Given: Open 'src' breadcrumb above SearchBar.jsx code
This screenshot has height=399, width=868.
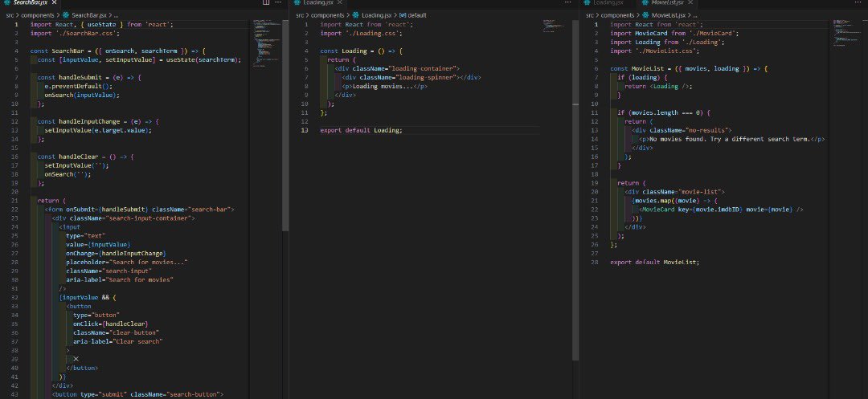Looking at the screenshot, I should pyautogui.click(x=10, y=15).
